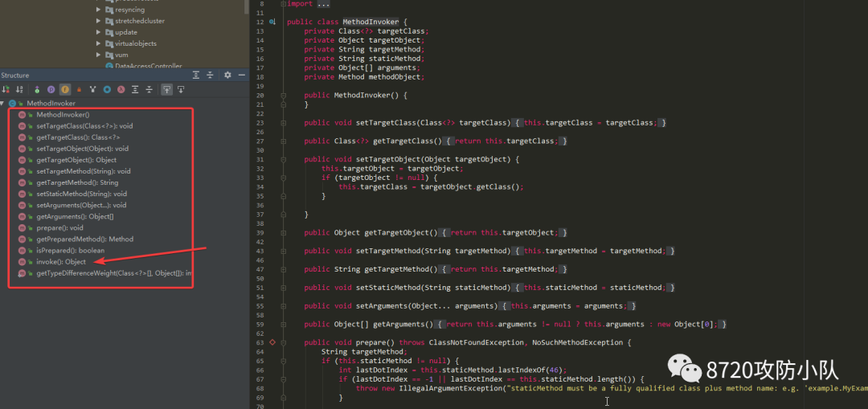Toggle Show Non-Public lock filter

point(79,90)
